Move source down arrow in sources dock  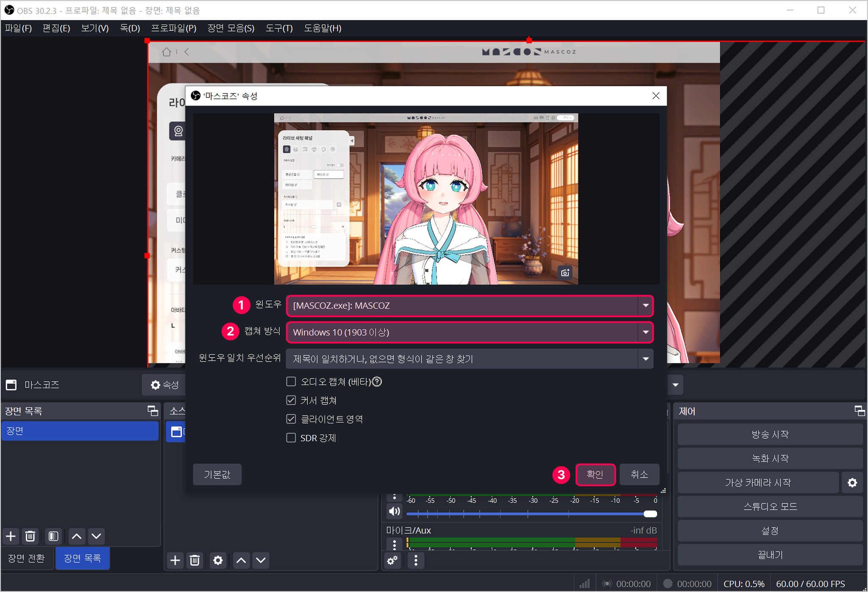[x=261, y=561]
